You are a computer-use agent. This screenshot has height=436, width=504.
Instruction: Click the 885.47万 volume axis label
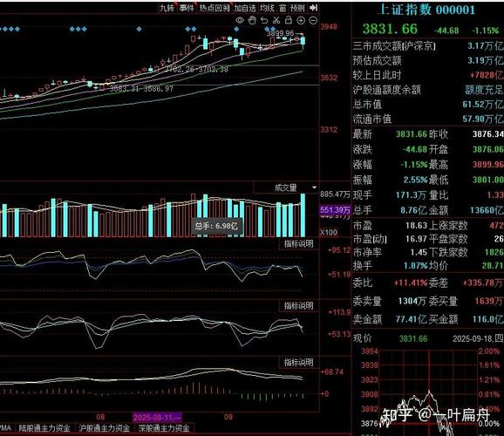pyautogui.click(x=335, y=194)
